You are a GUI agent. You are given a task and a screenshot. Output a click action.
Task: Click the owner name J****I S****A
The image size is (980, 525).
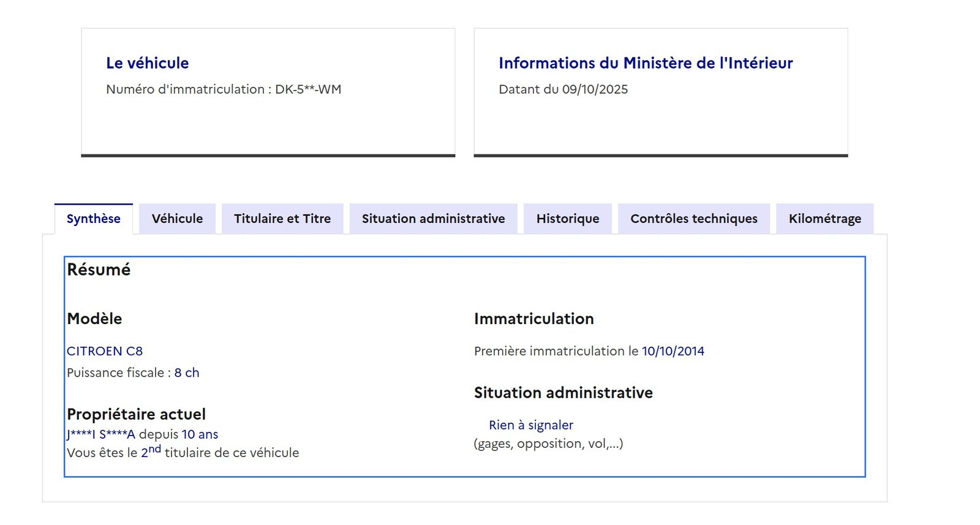[101, 434]
